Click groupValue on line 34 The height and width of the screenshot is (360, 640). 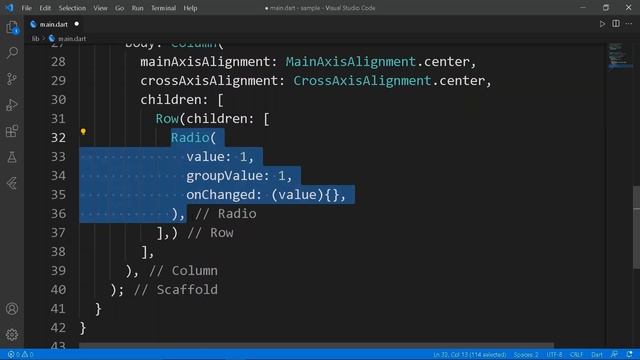coord(224,176)
